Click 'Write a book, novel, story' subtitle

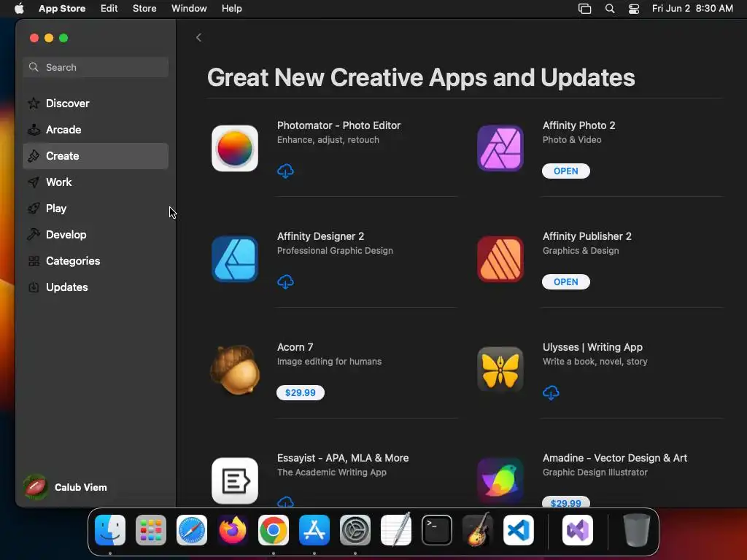(595, 362)
